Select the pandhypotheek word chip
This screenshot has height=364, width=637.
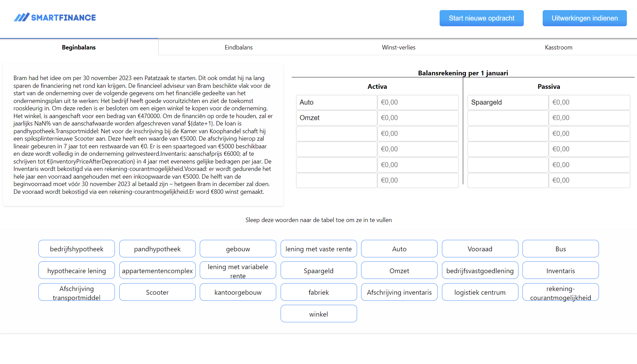157,249
